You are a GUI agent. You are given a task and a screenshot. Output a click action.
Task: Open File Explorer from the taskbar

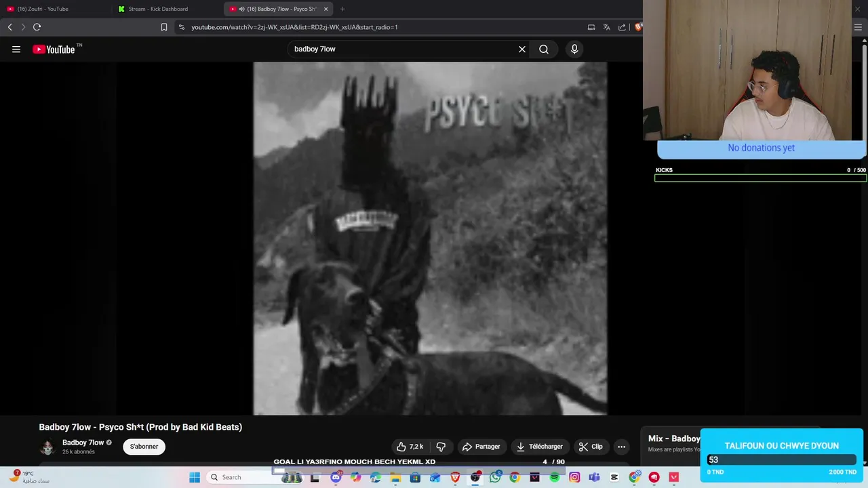pos(395,477)
